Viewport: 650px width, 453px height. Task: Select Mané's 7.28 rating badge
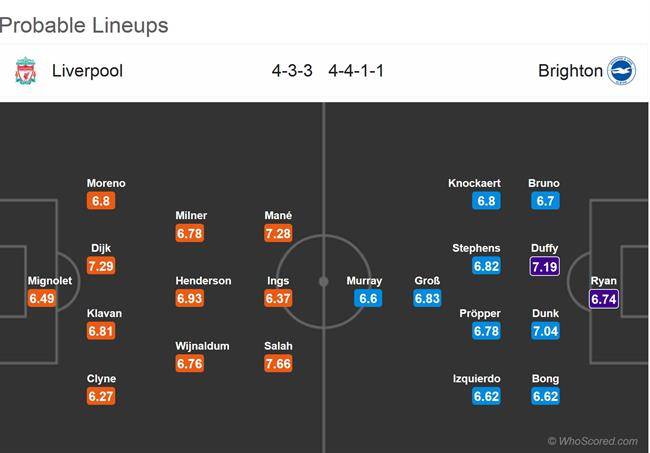pos(278,233)
